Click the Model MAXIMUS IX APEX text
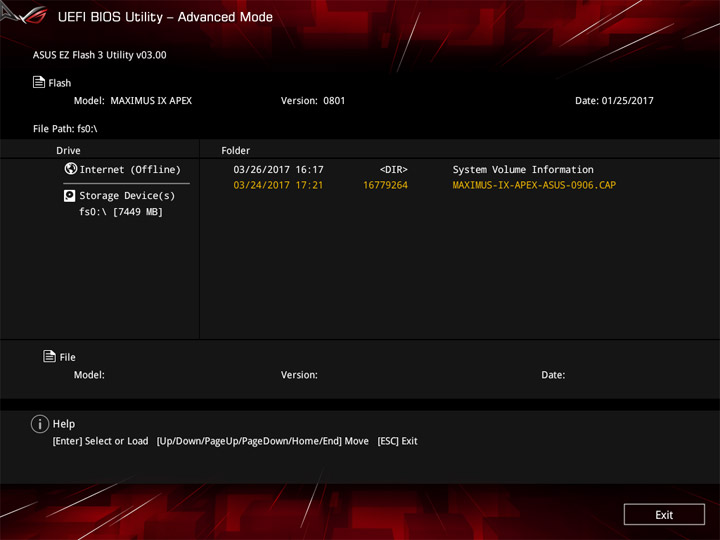The width and height of the screenshot is (720, 540). 133,101
